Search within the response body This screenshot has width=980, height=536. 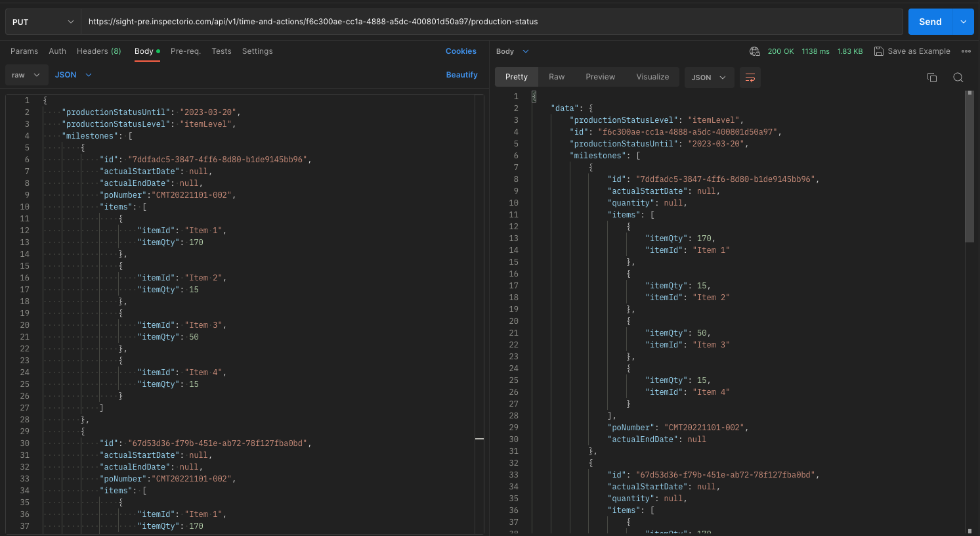(x=958, y=78)
